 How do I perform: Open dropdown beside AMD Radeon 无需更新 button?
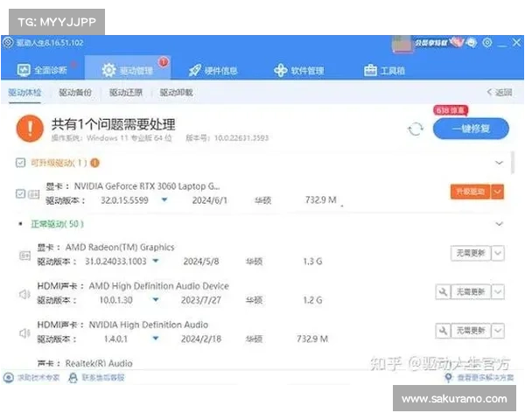click(498, 253)
